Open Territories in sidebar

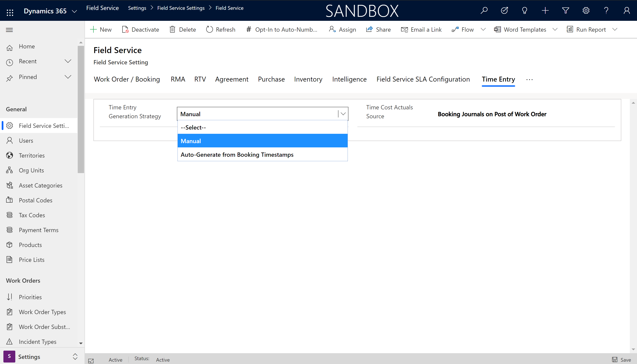39,155
